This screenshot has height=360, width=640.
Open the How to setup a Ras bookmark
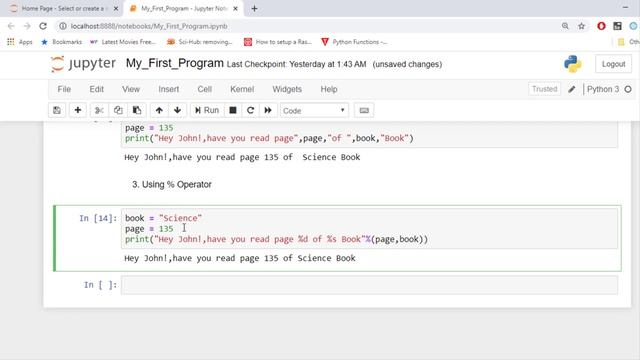click(278, 42)
